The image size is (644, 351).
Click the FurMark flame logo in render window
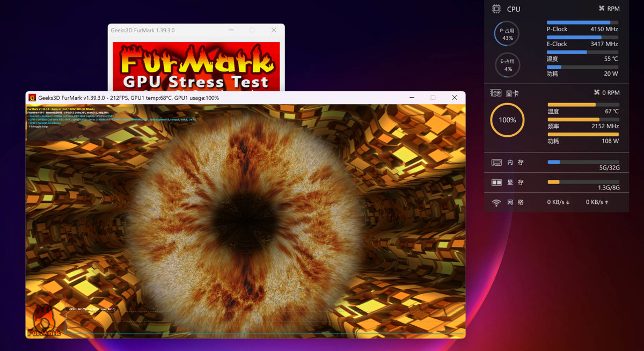[x=43, y=321]
